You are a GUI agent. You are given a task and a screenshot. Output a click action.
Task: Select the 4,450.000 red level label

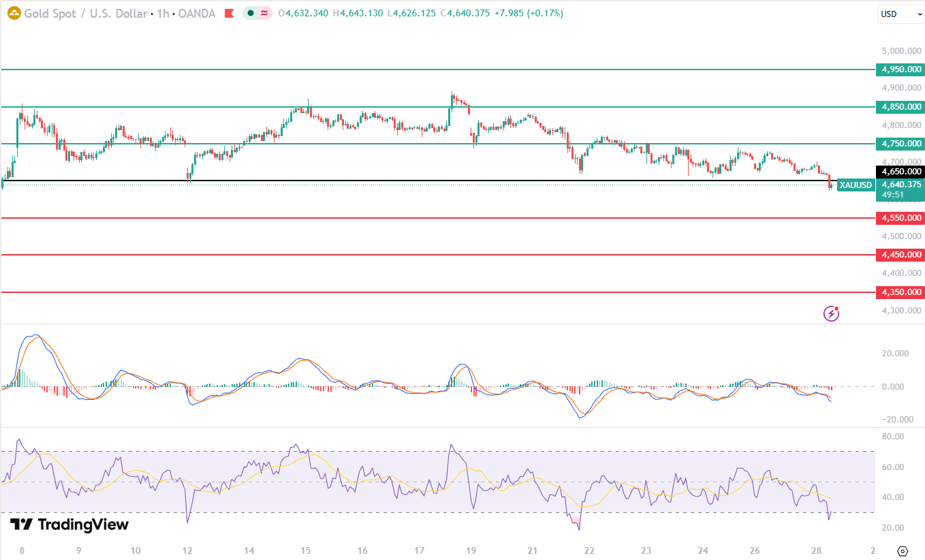(900, 255)
